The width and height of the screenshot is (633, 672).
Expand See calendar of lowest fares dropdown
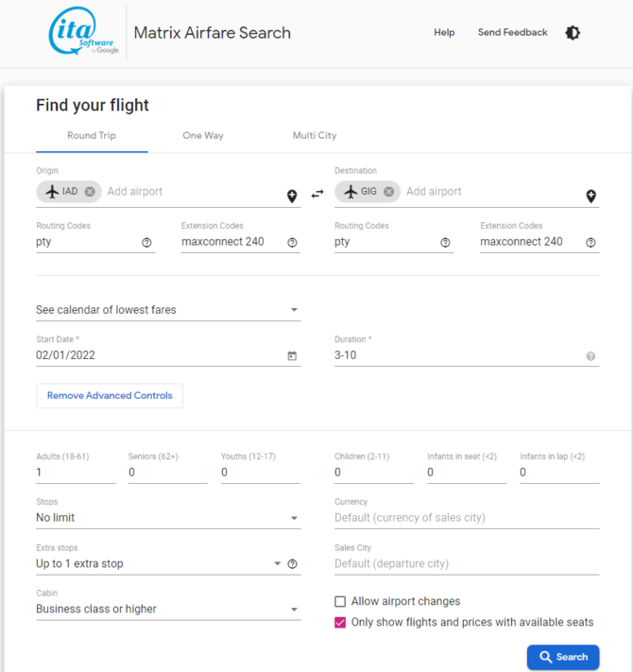(x=167, y=310)
